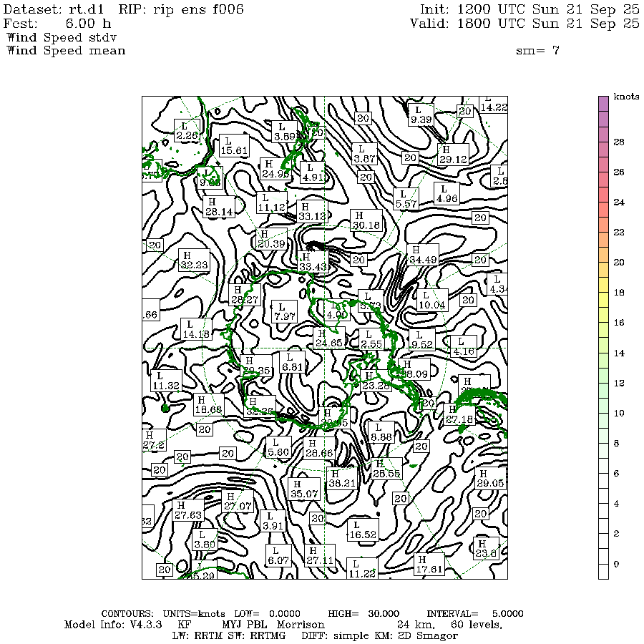Click the 'H 27.63' high label

(x=188, y=510)
